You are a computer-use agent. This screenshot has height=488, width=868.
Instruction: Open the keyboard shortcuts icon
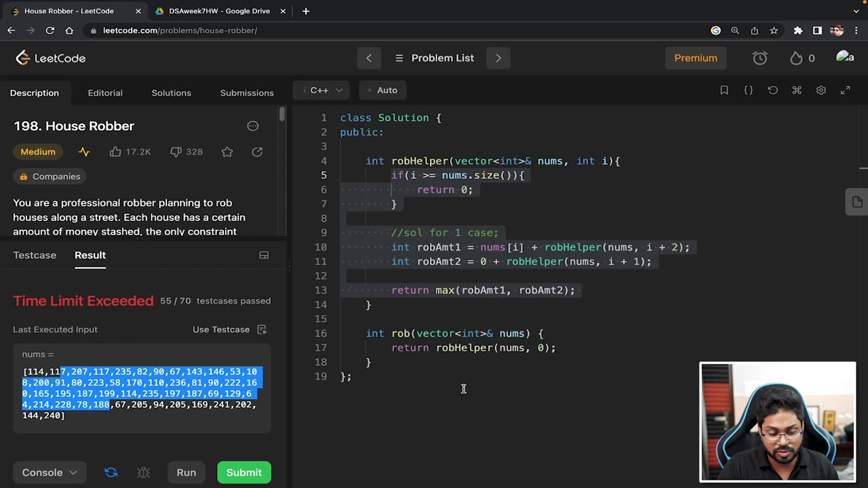tap(797, 90)
